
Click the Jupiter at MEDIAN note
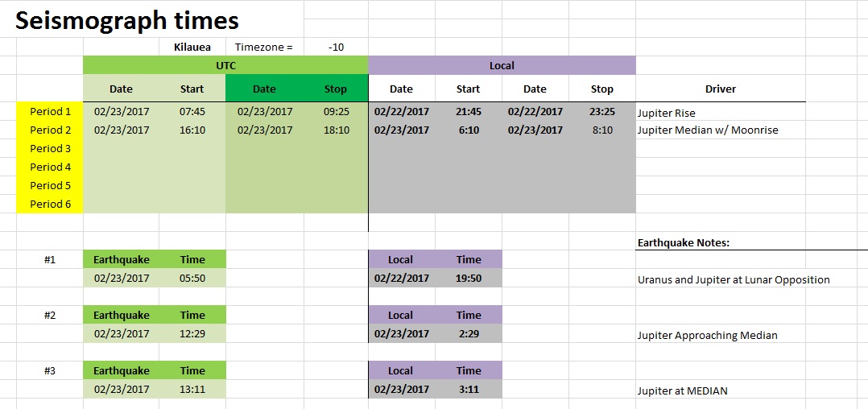point(682,391)
